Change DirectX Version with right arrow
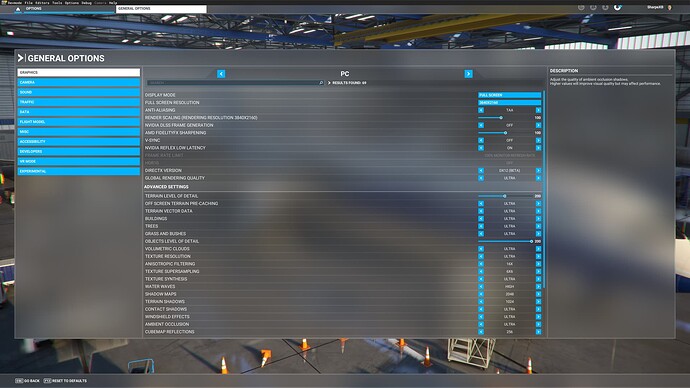690x388 pixels. tap(538, 170)
